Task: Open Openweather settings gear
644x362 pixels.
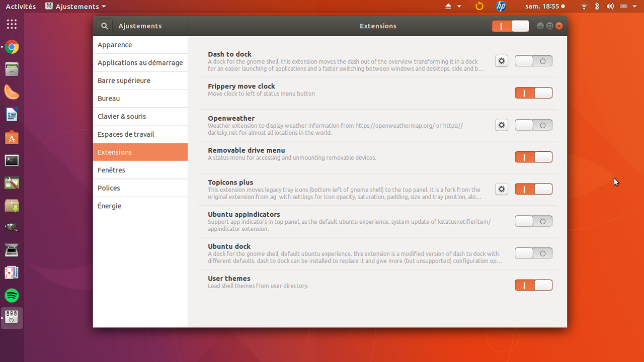Action: point(502,125)
